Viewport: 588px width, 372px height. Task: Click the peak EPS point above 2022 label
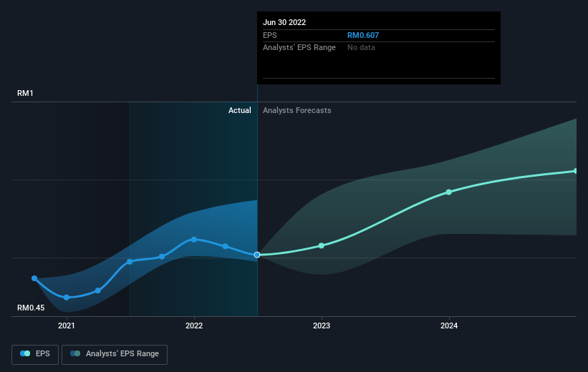point(194,240)
